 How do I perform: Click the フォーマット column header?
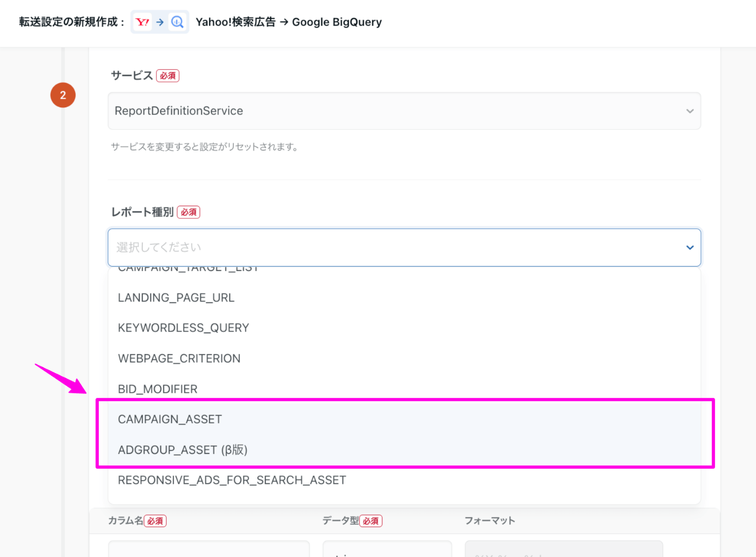point(490,521)
